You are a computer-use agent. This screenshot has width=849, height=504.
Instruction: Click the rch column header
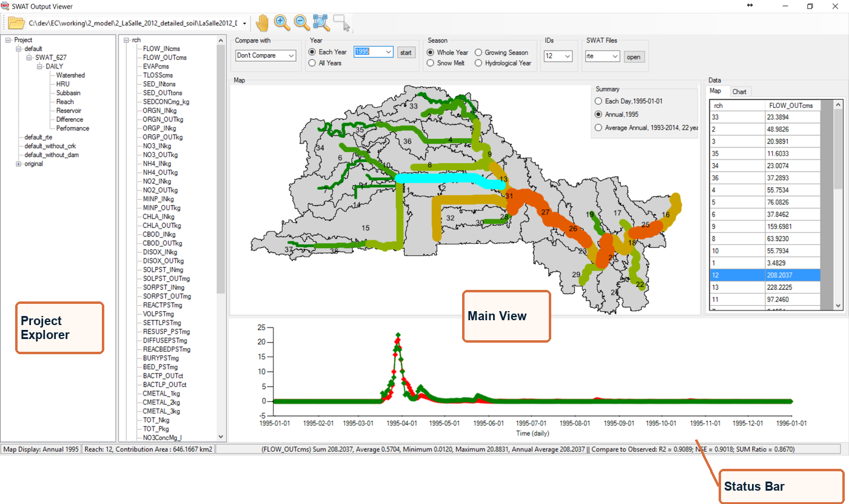point(737,104)
